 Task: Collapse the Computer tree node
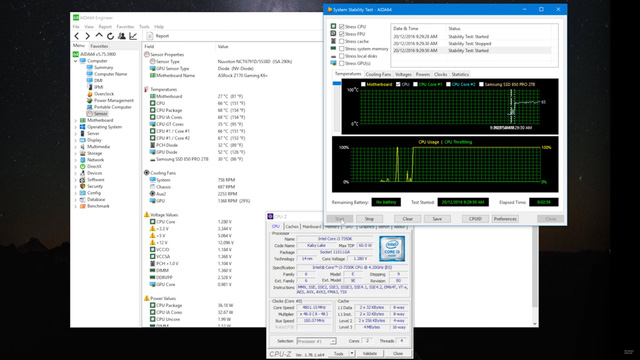coord(76,61)
